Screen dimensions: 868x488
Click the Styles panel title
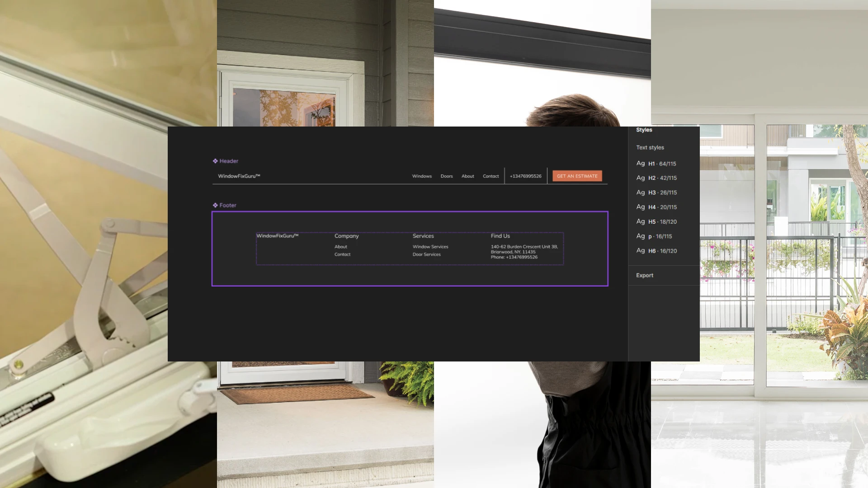(644, 130)
